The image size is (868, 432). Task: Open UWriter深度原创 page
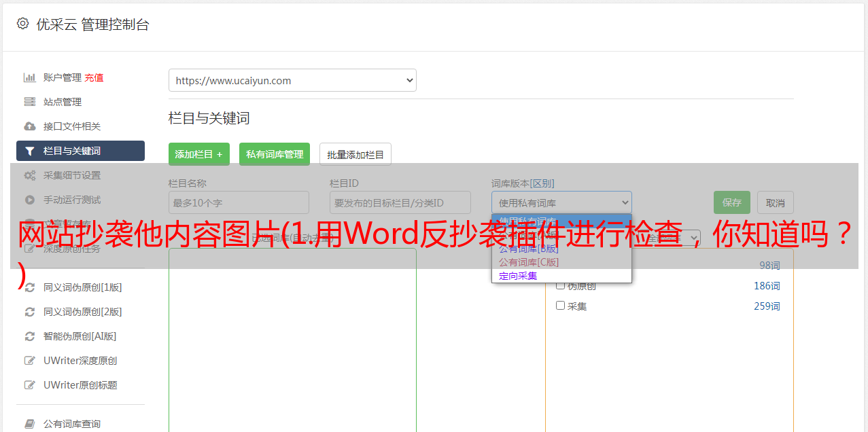pos(80,361)
